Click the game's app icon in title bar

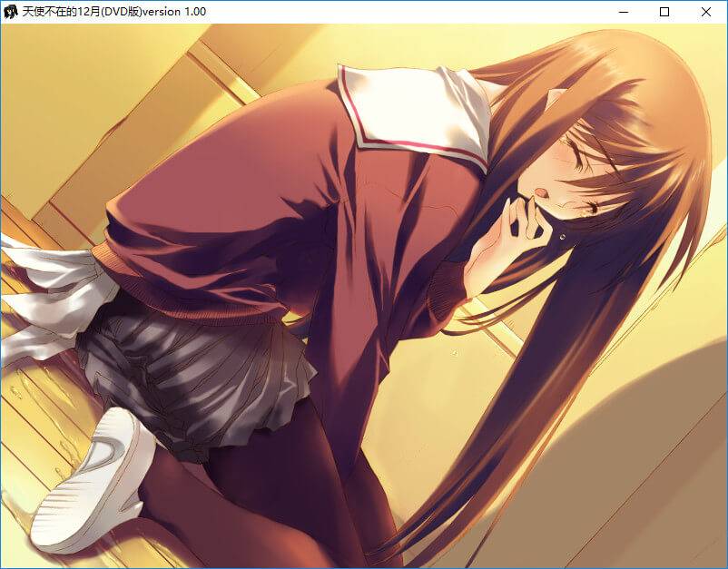click(x=10, y=12)
